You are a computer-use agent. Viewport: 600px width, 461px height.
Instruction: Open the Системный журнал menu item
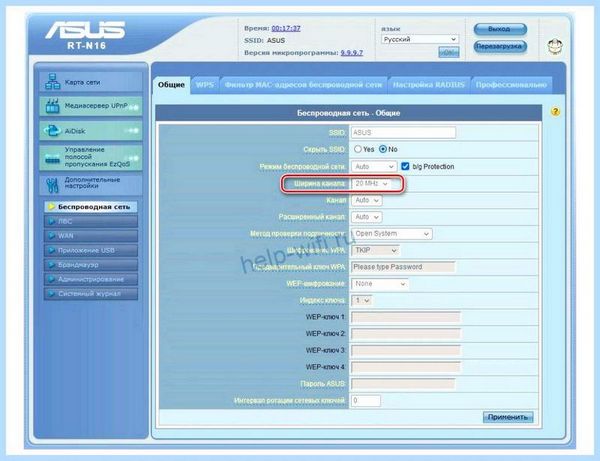91,294
